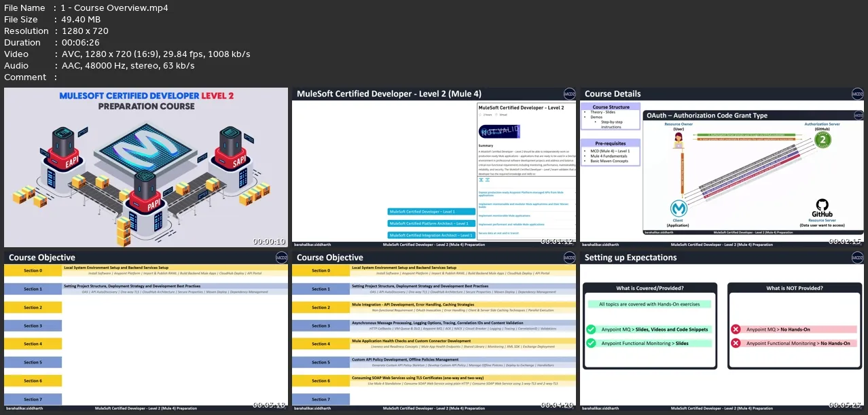Click the 'Course Details' slide title
This screenshot has height=415, width=868.
tap(613, 94)
